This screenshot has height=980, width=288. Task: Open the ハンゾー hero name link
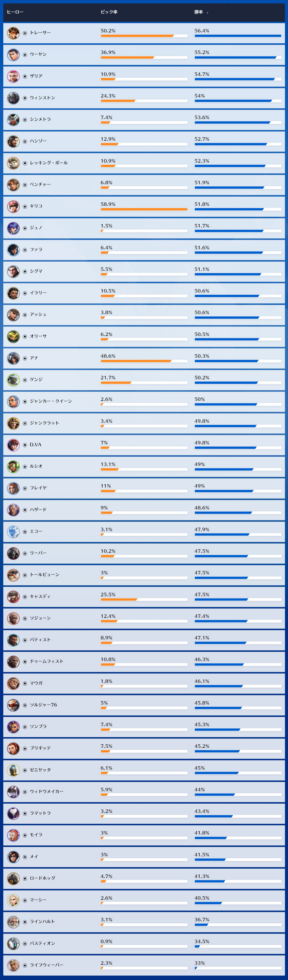[x=38, y=141]
